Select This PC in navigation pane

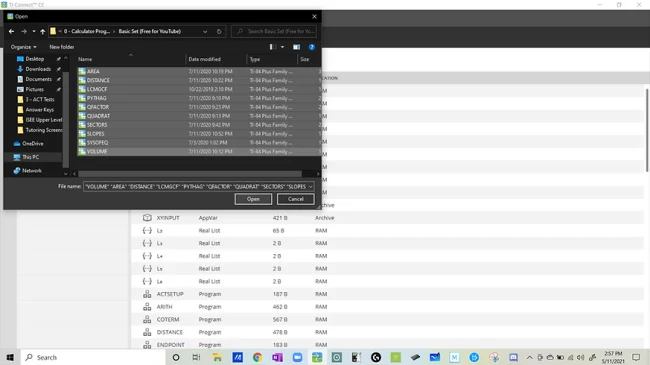30,157
